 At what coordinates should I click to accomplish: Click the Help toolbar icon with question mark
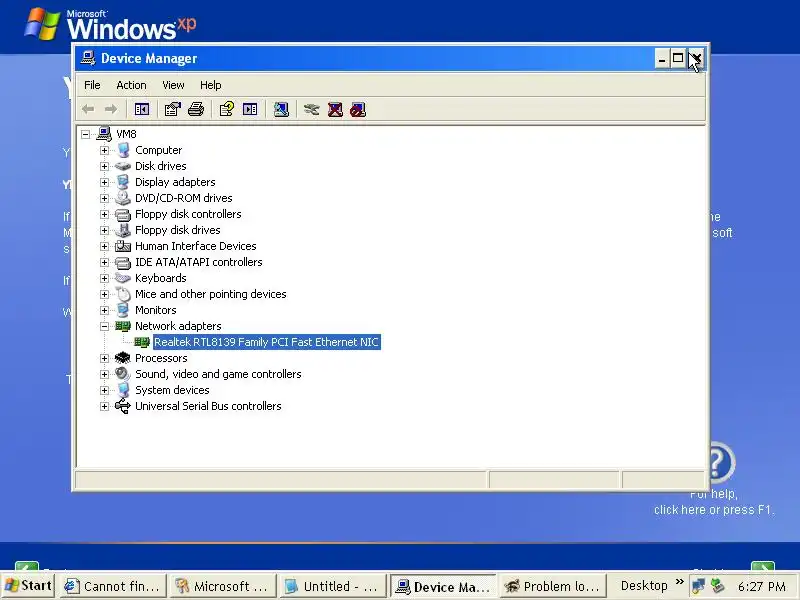227,109
